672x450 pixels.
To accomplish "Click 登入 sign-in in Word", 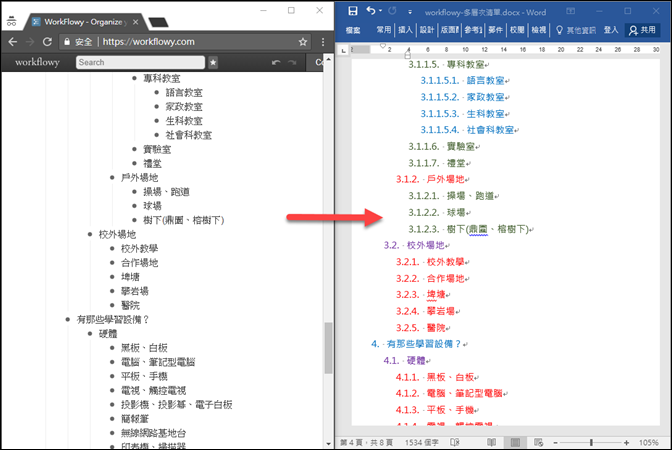I will tap(611, 30).
